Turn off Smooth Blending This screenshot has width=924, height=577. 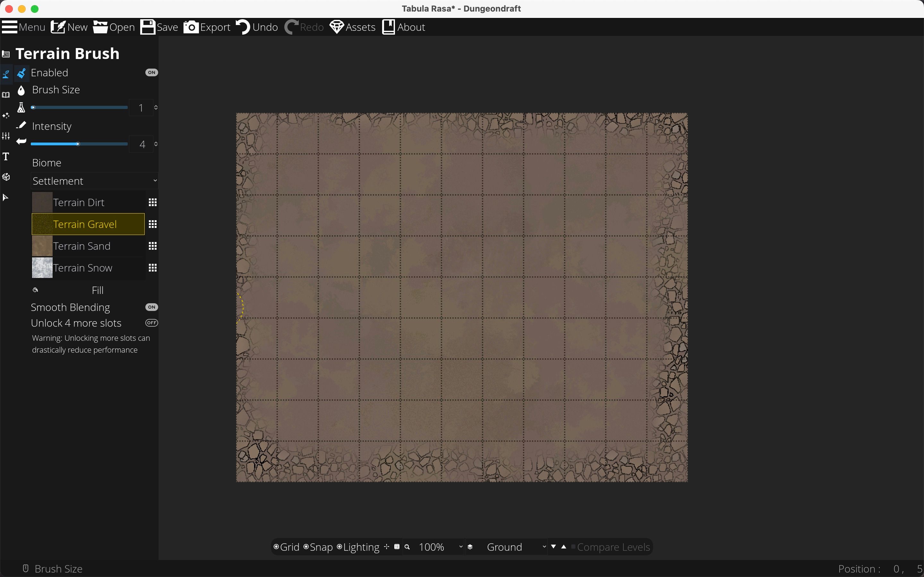151,306
